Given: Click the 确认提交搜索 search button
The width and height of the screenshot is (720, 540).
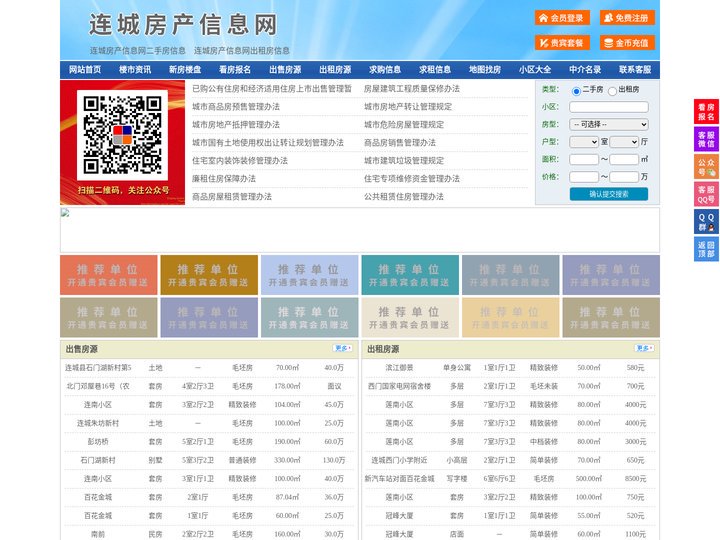Looking at the screenshot, I should [x=609, y=194].
